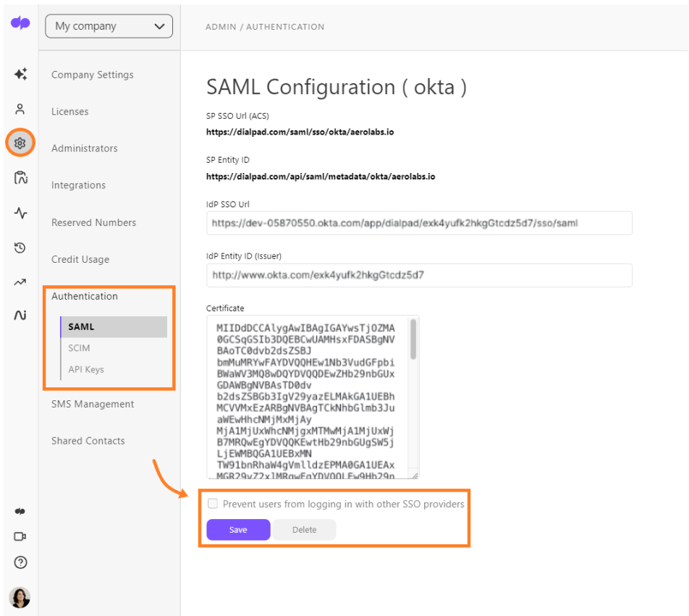Click the IdP Entity ID (Issuer) field
Viewport: 689px width, 616px height.
419,275
